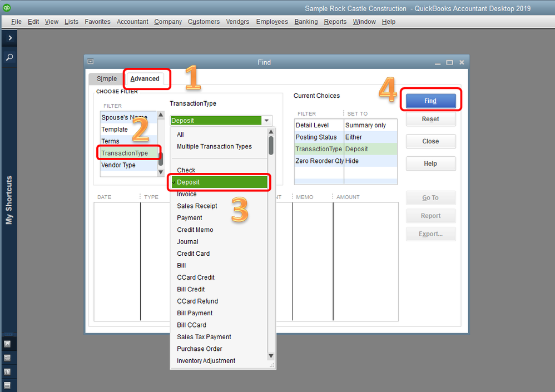Open the Window menu
Image resolution: width=555 pixels, height=392 pixels.
364,22
